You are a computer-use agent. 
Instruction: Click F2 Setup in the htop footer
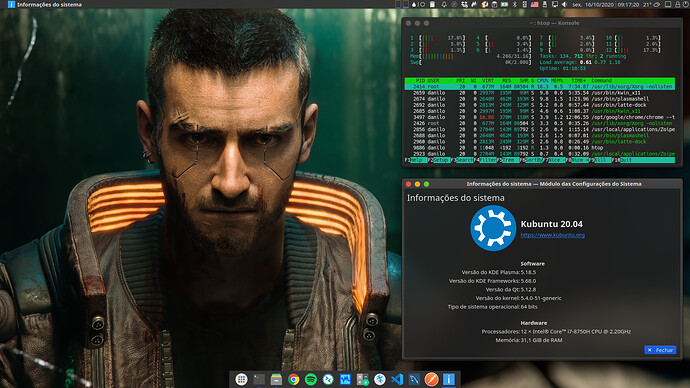tap(439, 160)
